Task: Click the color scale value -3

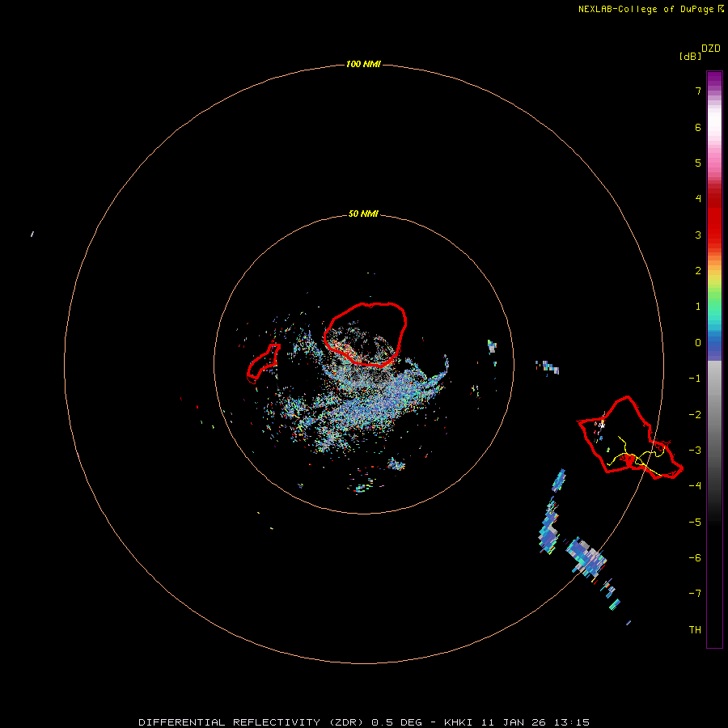Action: tap(695, 451)
